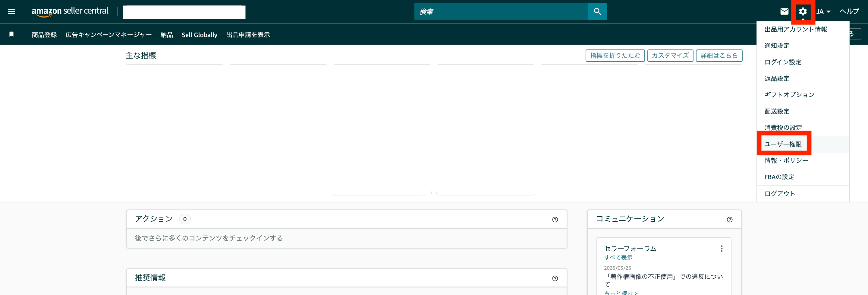Click the もっと読む link in forum post
868x295 pixels.
(x=621, y=293)
